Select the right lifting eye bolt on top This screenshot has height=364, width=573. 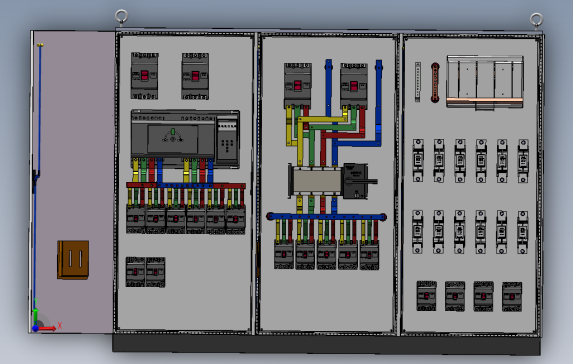536,20
